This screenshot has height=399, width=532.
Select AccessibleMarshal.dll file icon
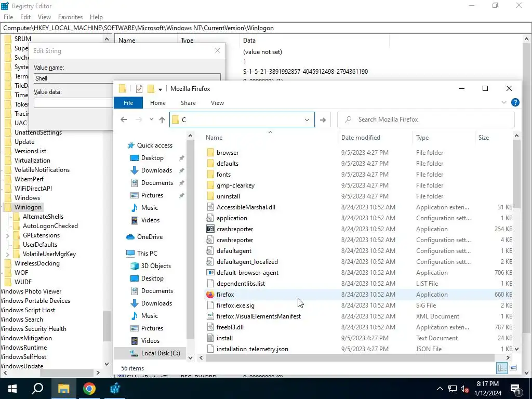210,207
